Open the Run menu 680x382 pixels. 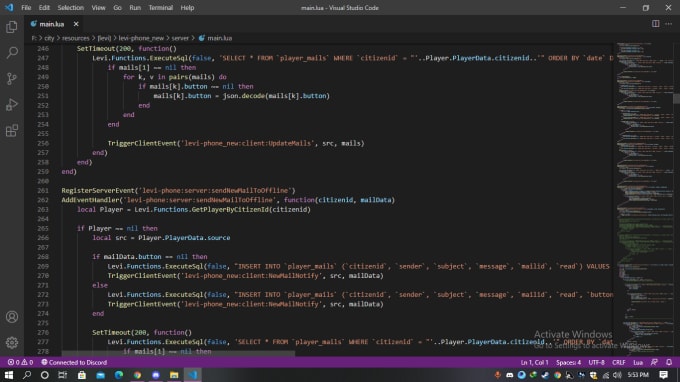pos(135,8)
